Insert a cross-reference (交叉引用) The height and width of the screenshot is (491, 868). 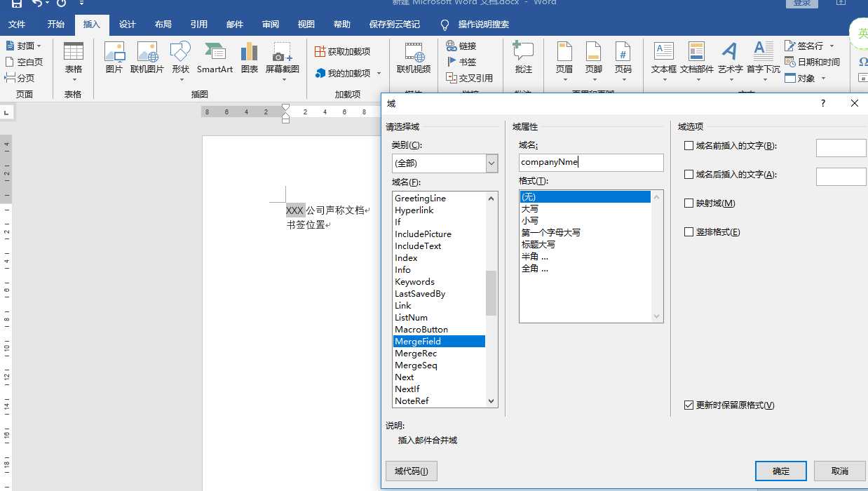470,78
